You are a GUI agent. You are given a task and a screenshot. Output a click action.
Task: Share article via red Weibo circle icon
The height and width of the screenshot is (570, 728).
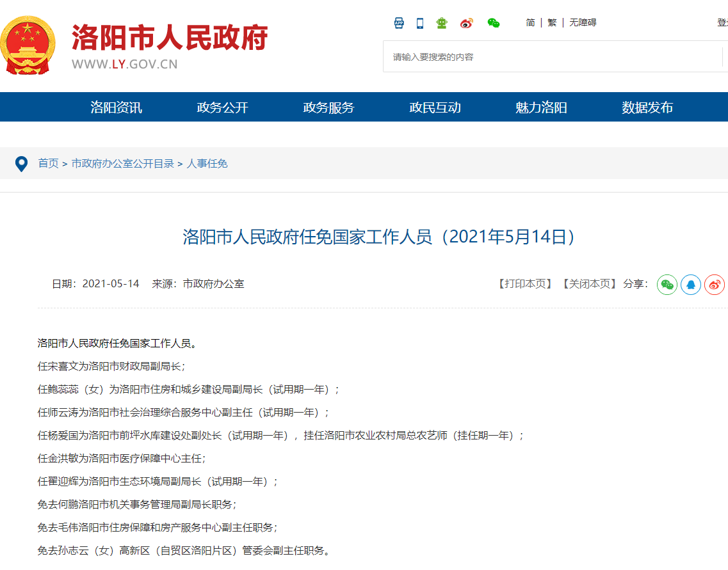click(x=715, y=284)
